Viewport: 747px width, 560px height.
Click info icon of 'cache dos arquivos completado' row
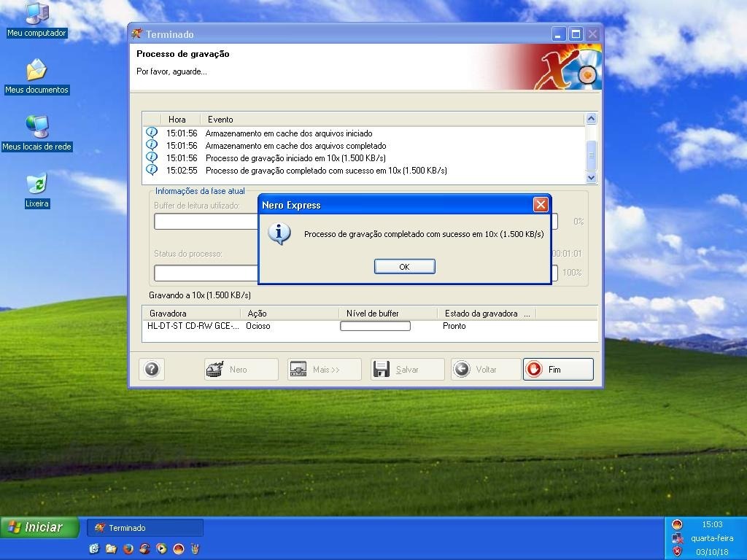(152, 145)
